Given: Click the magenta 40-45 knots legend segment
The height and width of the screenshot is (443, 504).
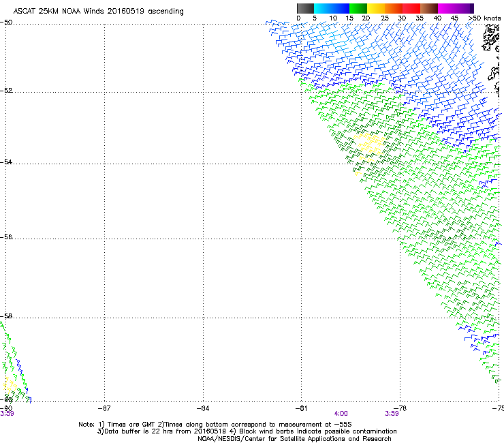Looking at the screenshot, I should 447,8.
